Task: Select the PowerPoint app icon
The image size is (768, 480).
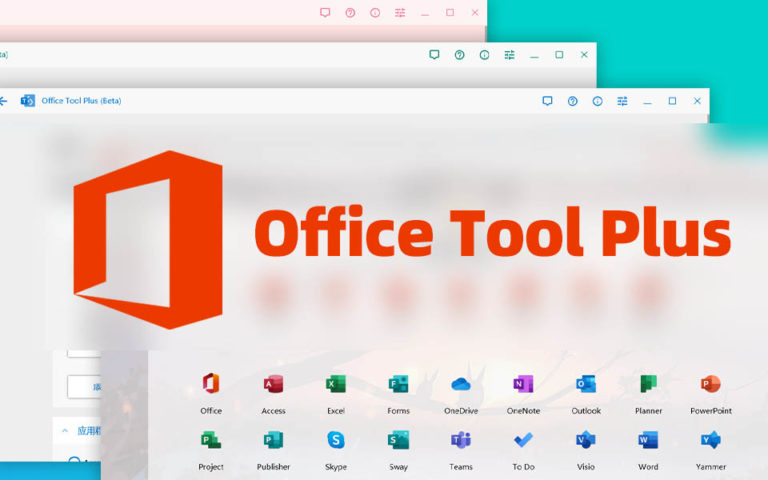Action: [711, 384]
